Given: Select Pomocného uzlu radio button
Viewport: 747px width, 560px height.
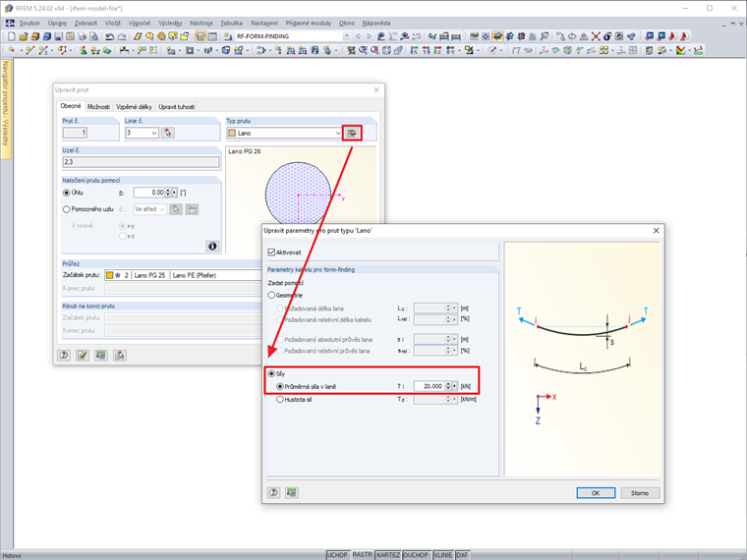Looking at the screenshot, I should pos(67,209).
